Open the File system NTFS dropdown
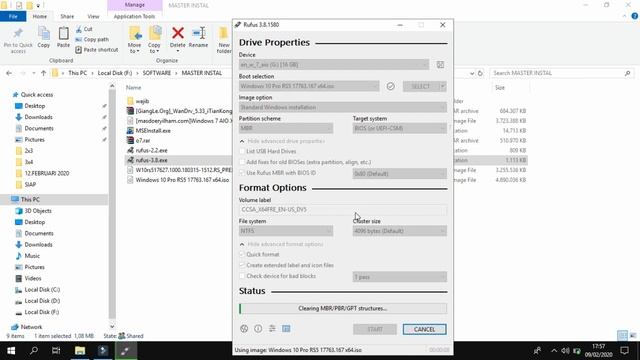Viewport: 640px width, 360px height. point(286,231)
